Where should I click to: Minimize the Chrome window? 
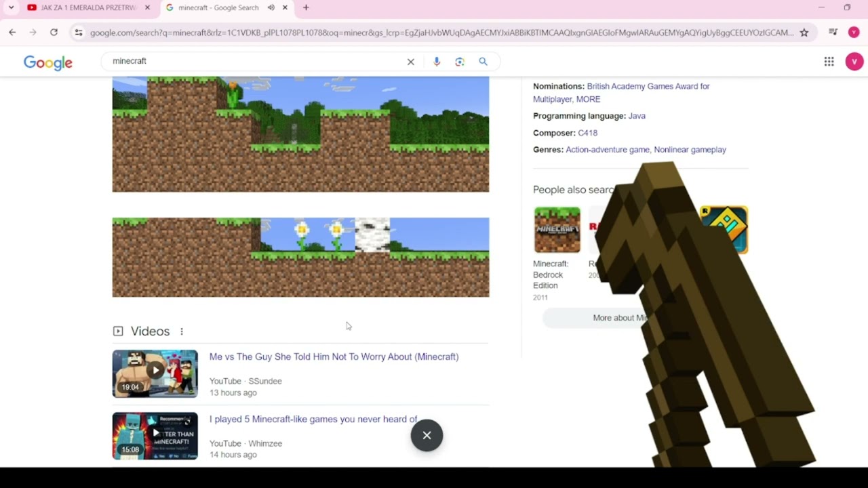coord(821,7)
